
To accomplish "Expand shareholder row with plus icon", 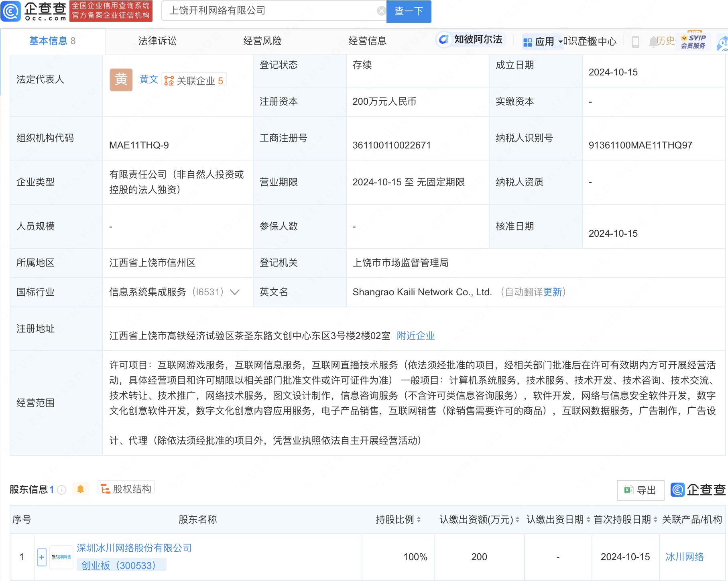I will point(42,557).
